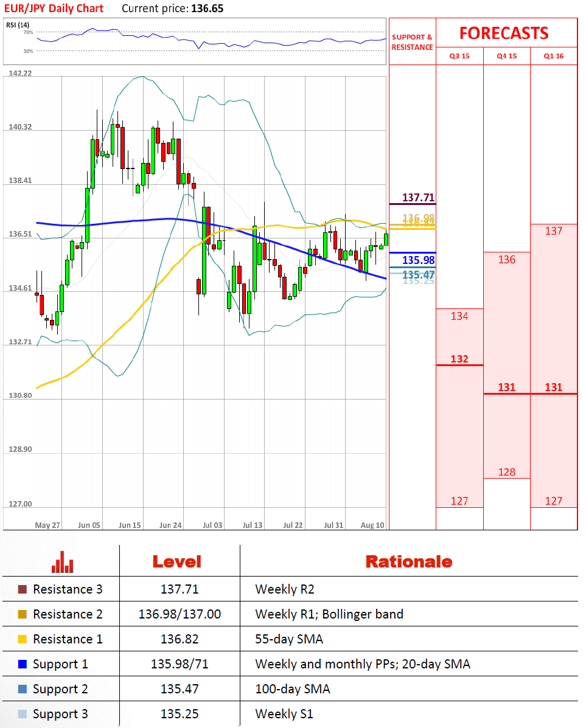Click the Resistance 3 dark red swatch
The image size is (586, 728).
coord(23,589)
